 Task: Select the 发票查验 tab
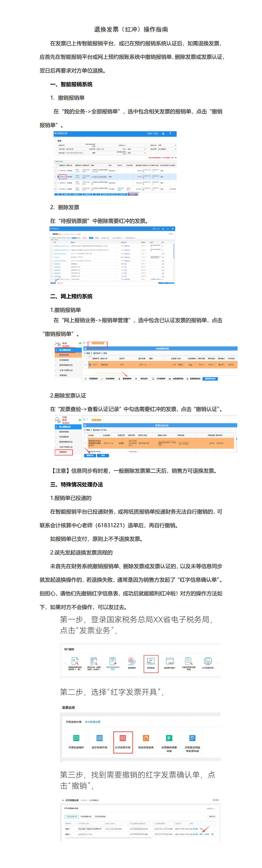[96, 420]
